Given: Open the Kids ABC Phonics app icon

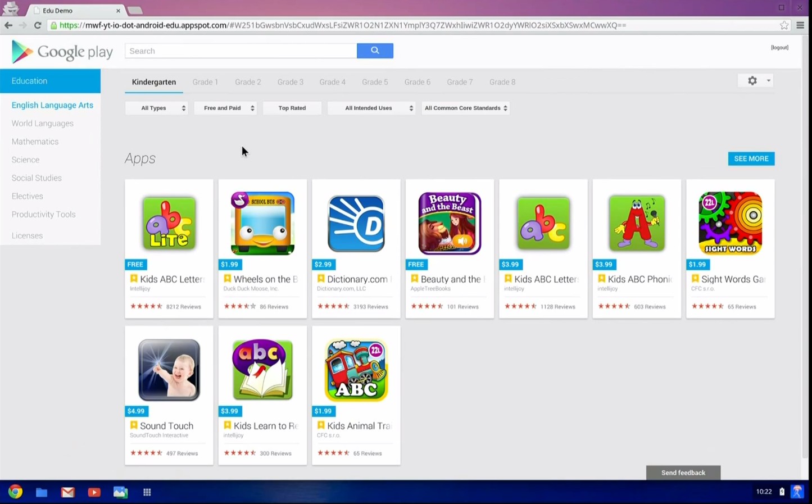Looking at the screenshot, I should (637, 223).
